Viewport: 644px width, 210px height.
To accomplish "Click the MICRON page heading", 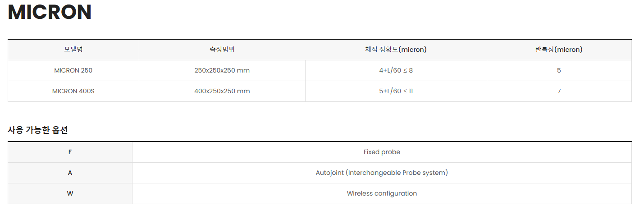I will (50, 12).
